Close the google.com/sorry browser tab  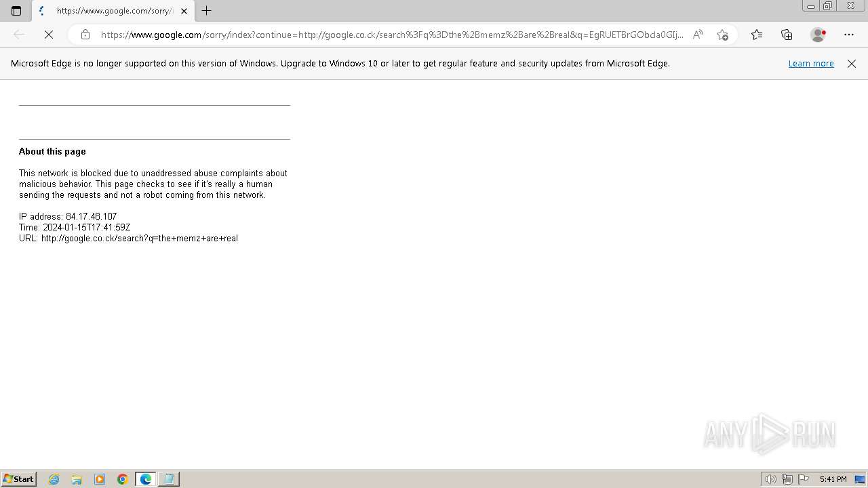(x=184, y=11)
